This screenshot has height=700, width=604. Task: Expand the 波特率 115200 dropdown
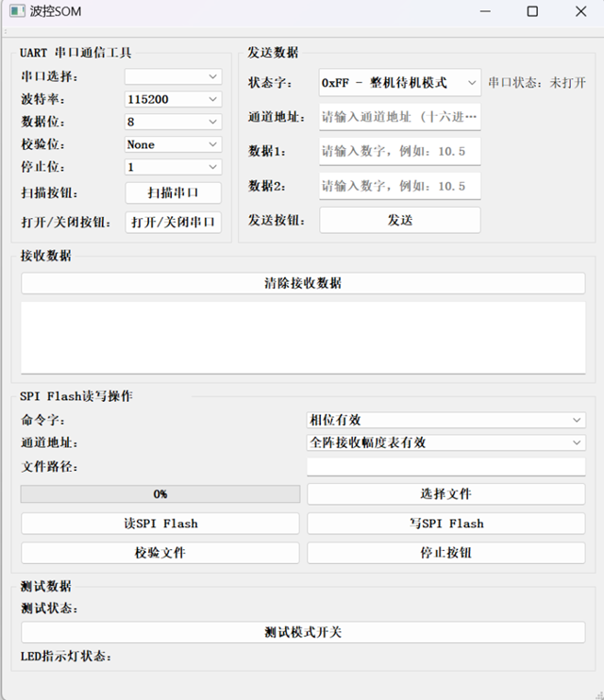click(173, 99)
